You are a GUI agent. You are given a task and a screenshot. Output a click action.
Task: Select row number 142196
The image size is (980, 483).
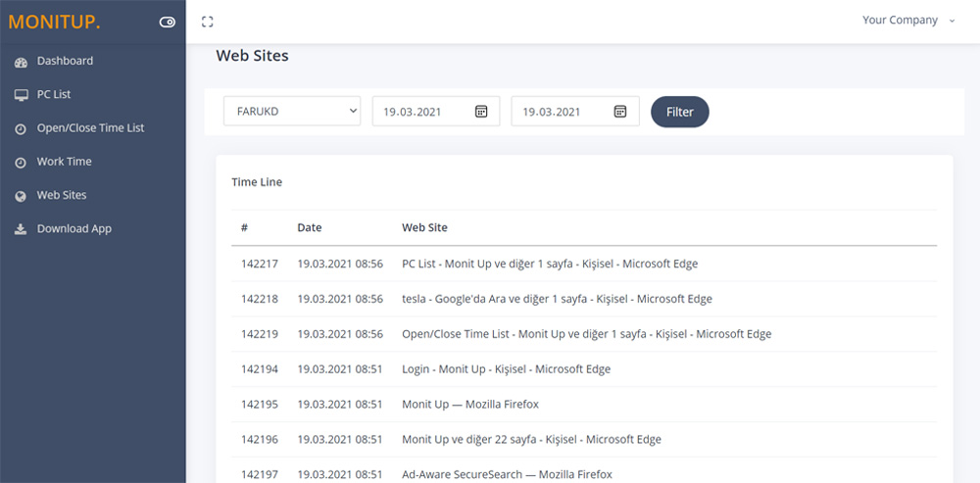260,439
